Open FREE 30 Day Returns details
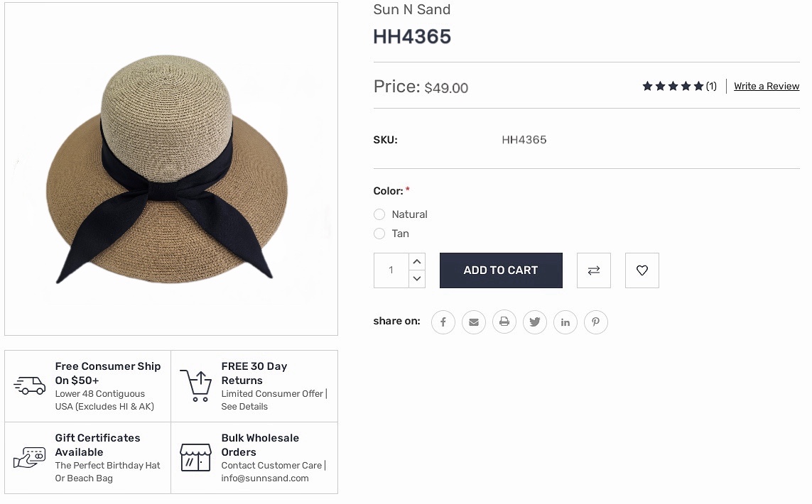Image resolution: width=812 pixels, height=504 pixels. (x=254, y=386)
